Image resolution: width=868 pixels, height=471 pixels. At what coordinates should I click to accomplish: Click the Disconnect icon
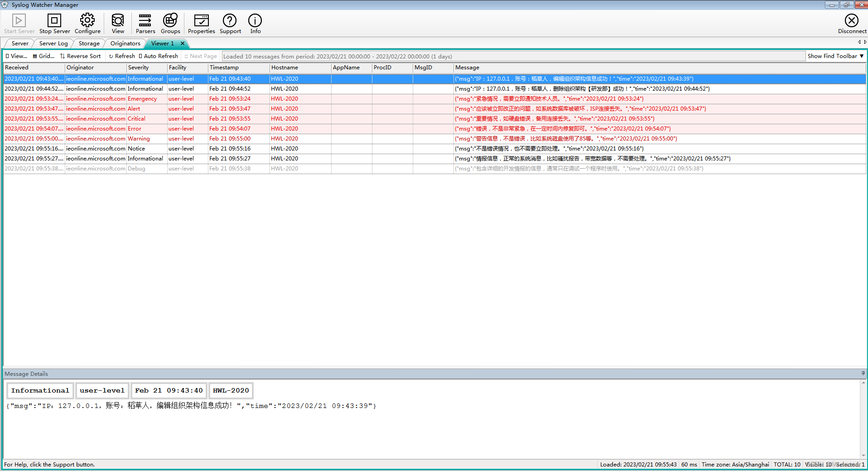tap(852, 24)
